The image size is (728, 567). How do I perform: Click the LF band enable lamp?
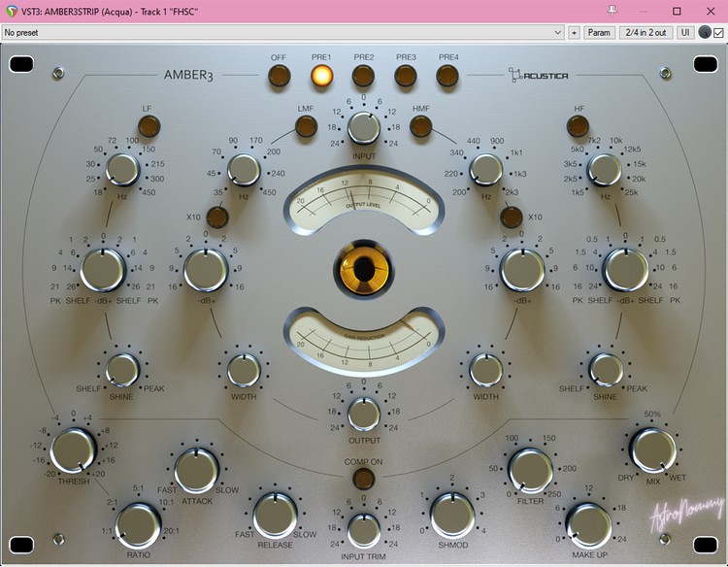(x=149, y=125)
